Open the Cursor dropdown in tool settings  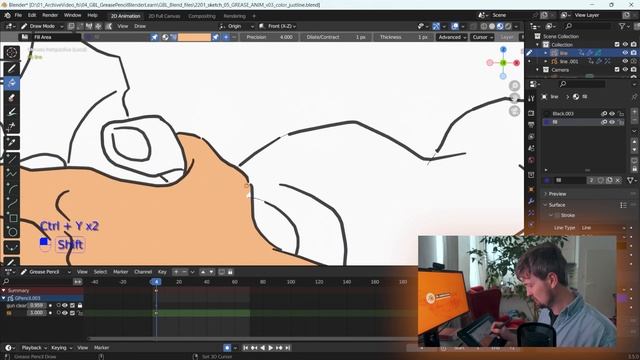(482, 37)
